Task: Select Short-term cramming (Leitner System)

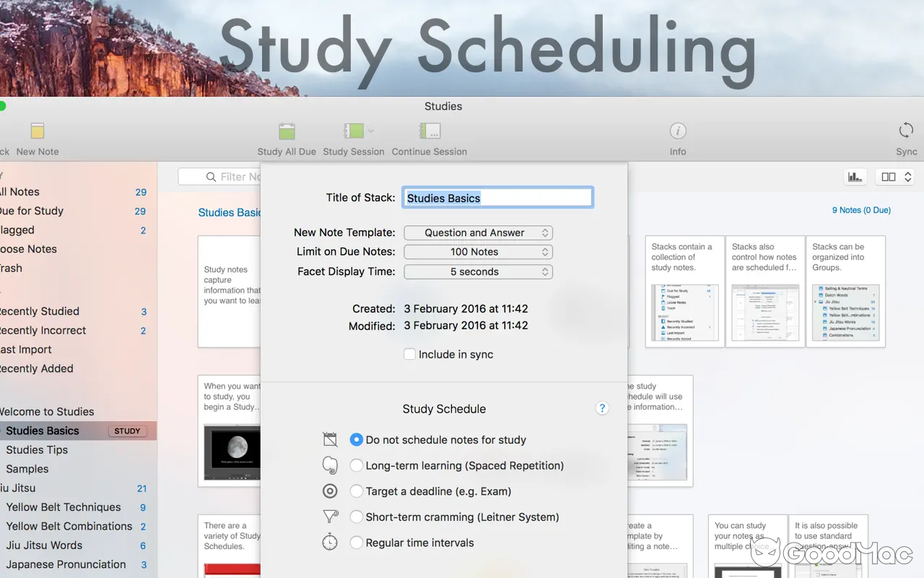Action: [357, 517]
